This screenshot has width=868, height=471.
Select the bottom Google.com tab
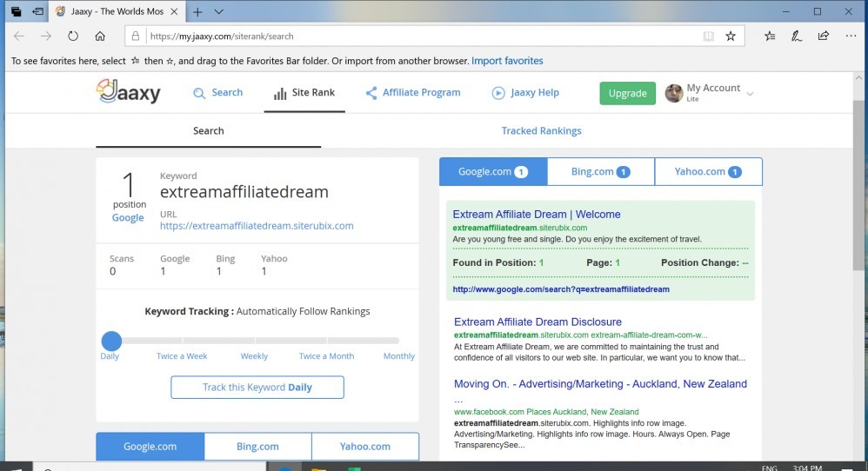150,446
